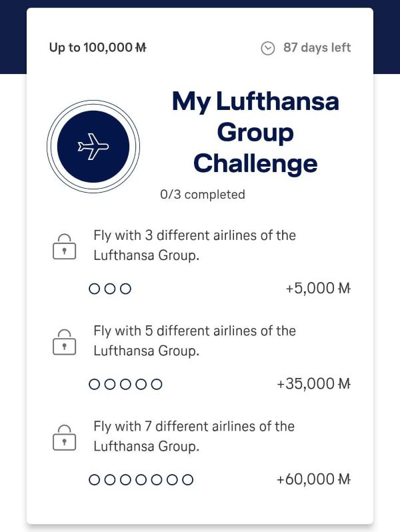The height and width of the screenshot is (532, 400).
Task: Click the +60,000 miles reward amount
Action: (x=307, y=479)
